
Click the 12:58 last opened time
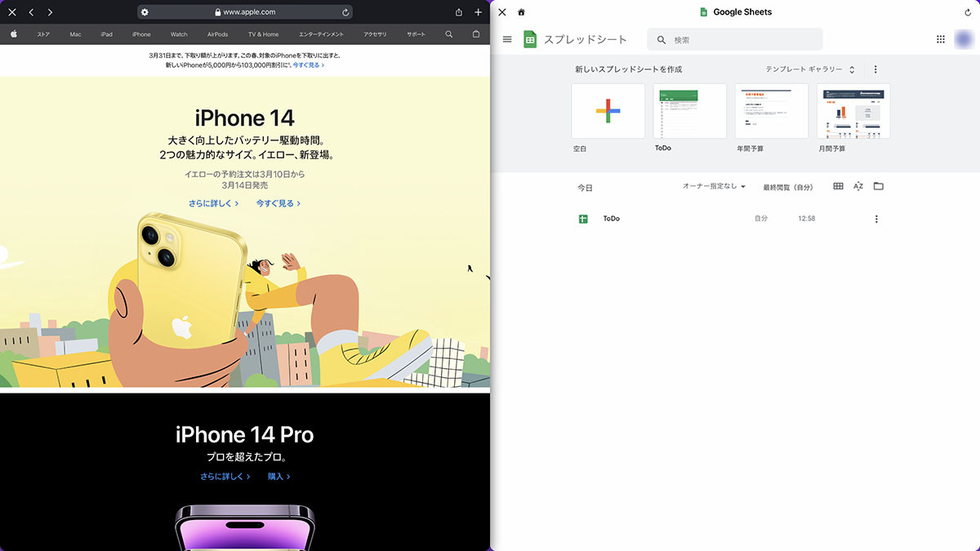point(806,219)
